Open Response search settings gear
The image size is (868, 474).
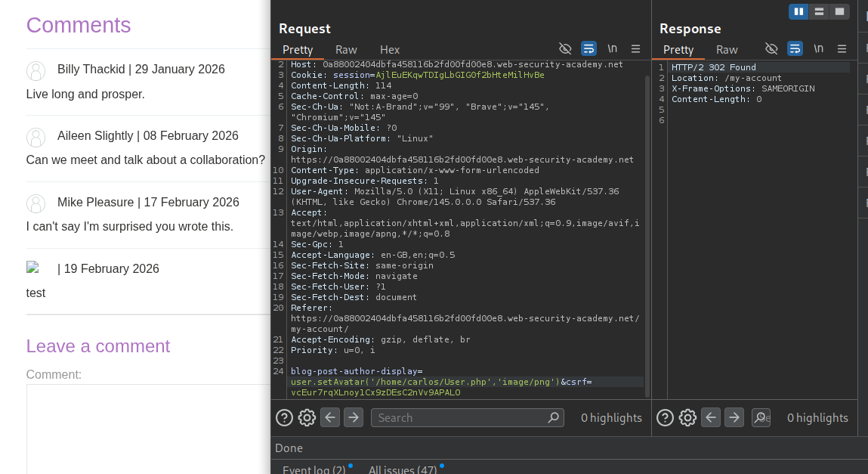[x=687, y=417]
